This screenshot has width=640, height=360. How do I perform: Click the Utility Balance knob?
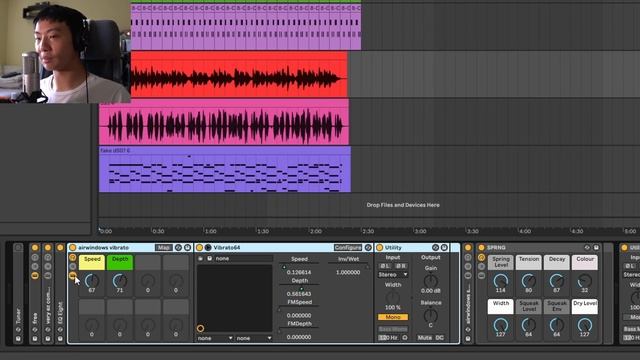[x=430, y=315]
